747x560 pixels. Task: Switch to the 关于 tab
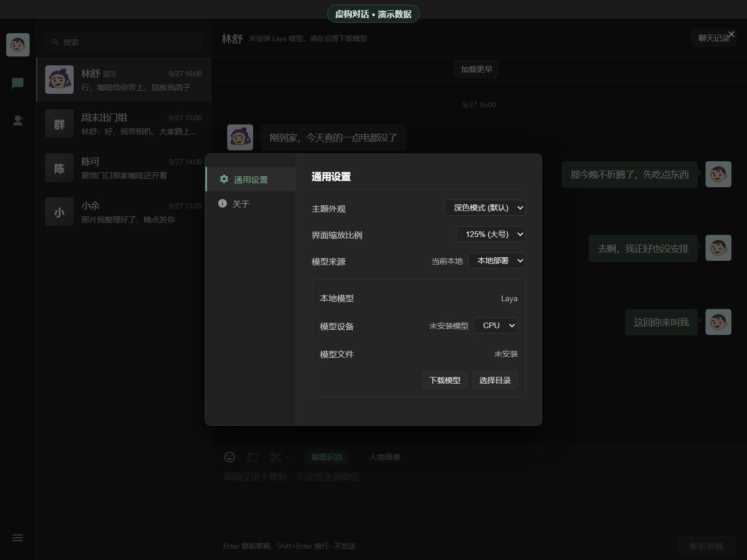[251, 204]
